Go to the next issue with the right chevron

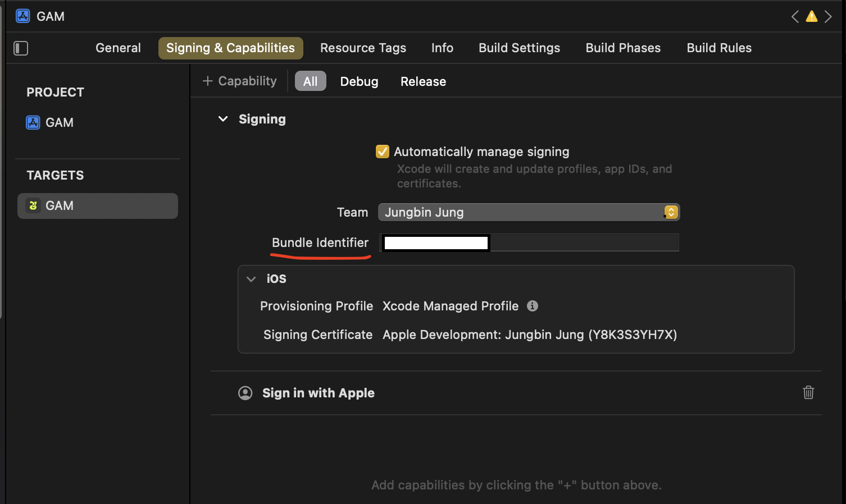point(828,16)
